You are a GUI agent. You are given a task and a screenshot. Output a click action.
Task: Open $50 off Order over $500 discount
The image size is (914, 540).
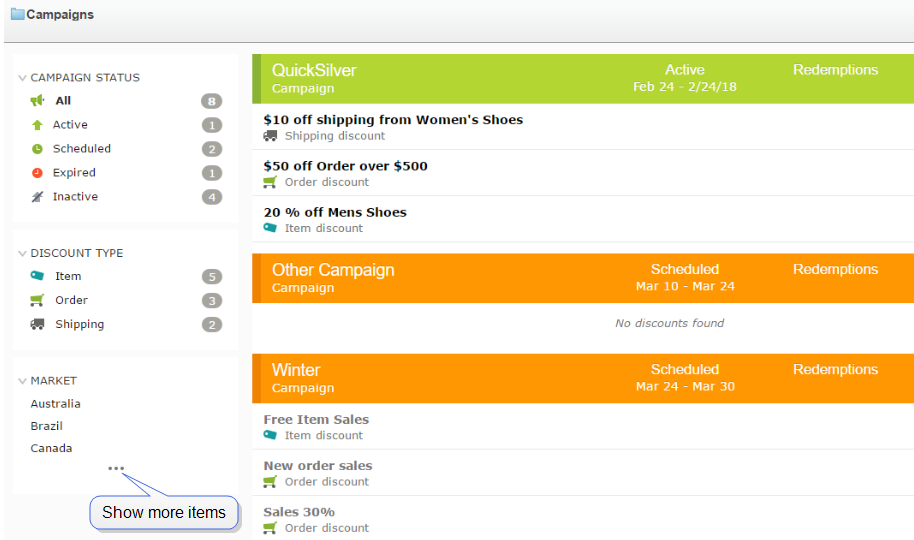coord(345,166)
